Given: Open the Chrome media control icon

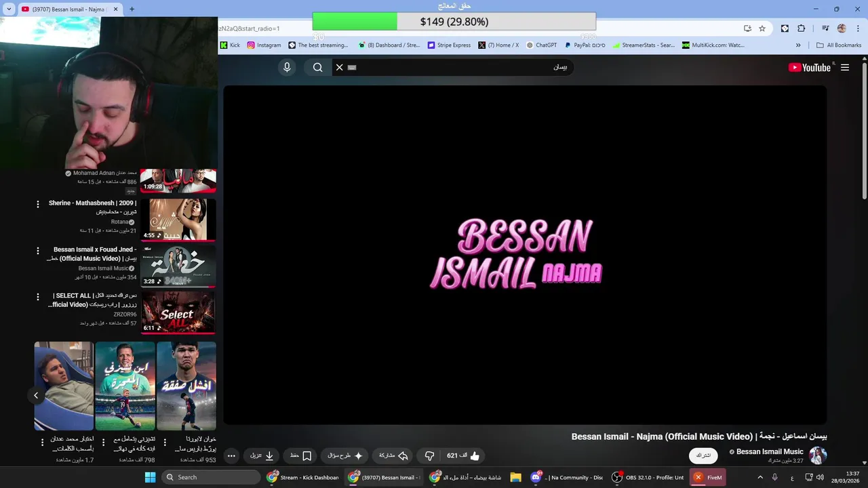Looking at the screenshot, I should point(825,28).
